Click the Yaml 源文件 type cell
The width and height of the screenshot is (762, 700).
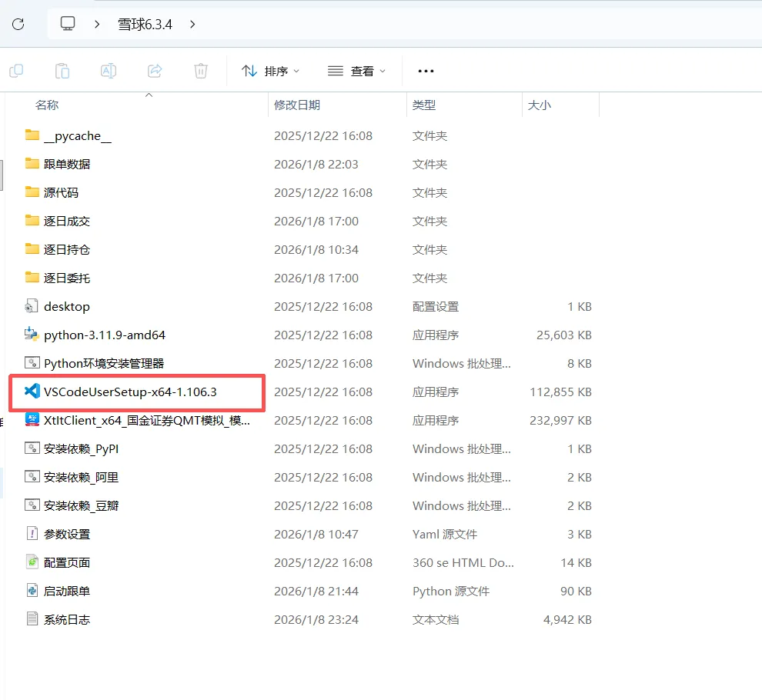pos(445,535)
